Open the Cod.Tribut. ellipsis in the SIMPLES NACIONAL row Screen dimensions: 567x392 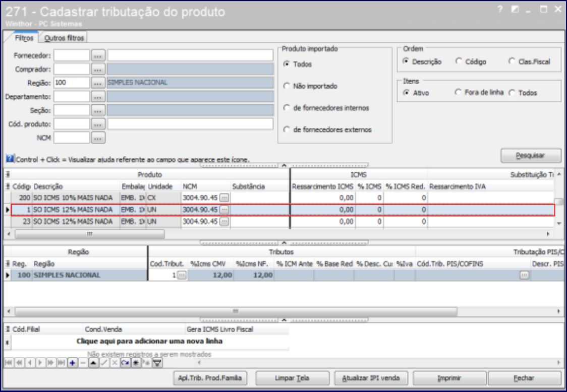[182, 275]
